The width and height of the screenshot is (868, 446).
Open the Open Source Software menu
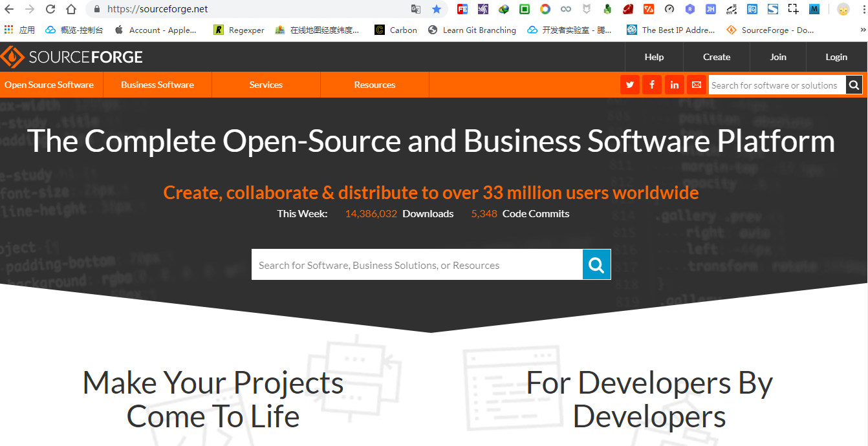[x=49, y=85]
